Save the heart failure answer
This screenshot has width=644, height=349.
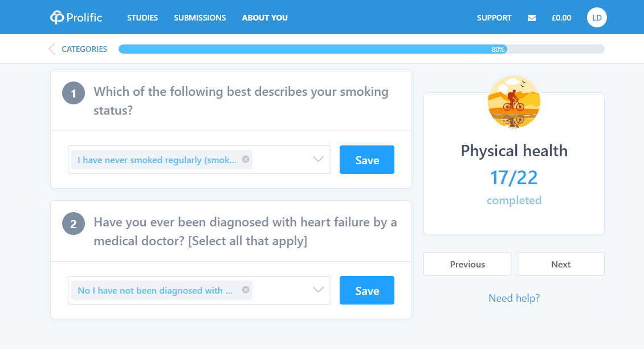tap(367, 290)
